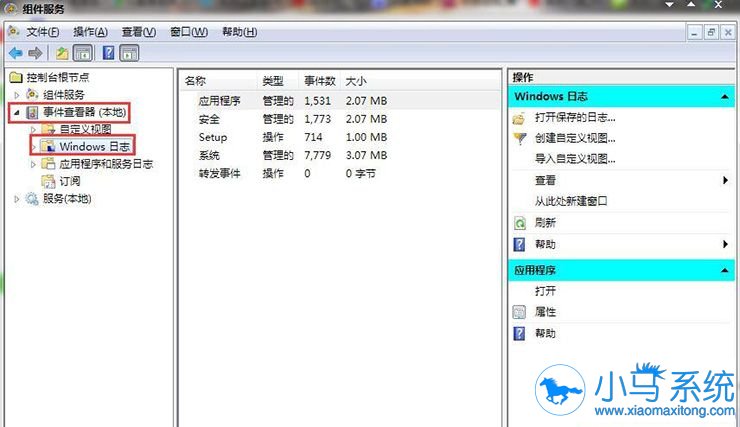Click the Windows 日志 folder icon
The image size is (740, 427).
click(48, 146)
